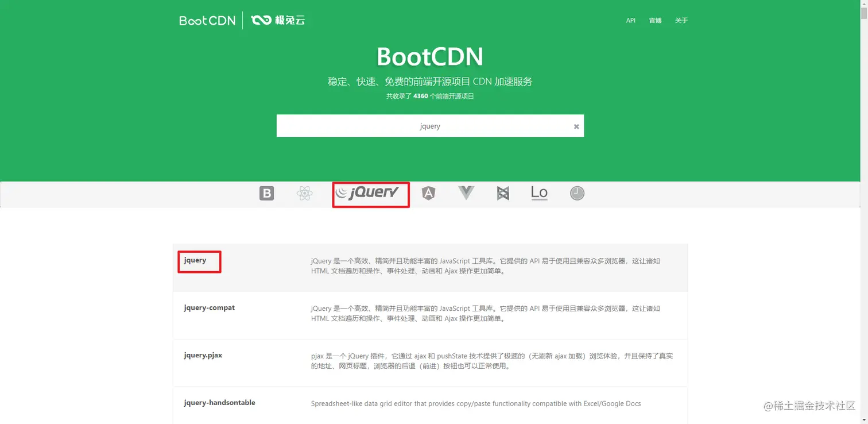
Task: Select the React atom icon
Action: click(304, 194)
